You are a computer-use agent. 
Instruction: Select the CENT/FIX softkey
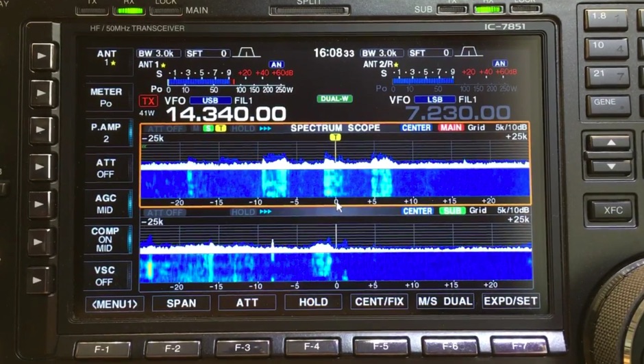pyautogui.click(x=379, y=302)
